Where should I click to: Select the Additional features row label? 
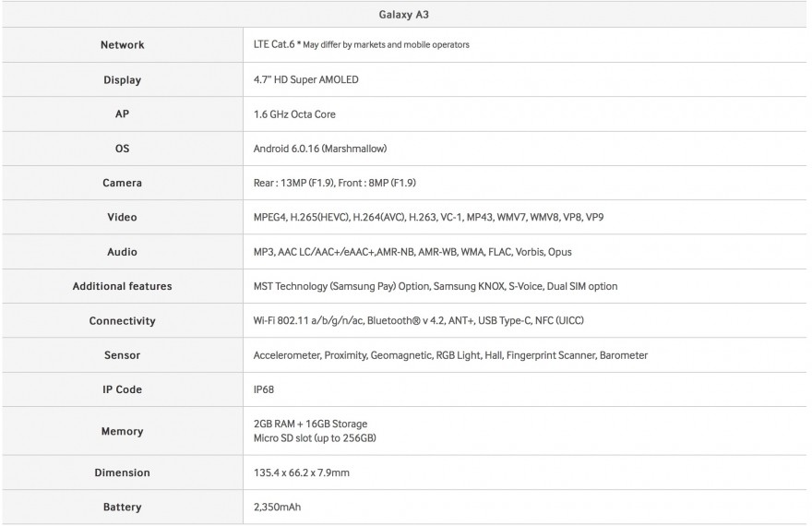122,286
